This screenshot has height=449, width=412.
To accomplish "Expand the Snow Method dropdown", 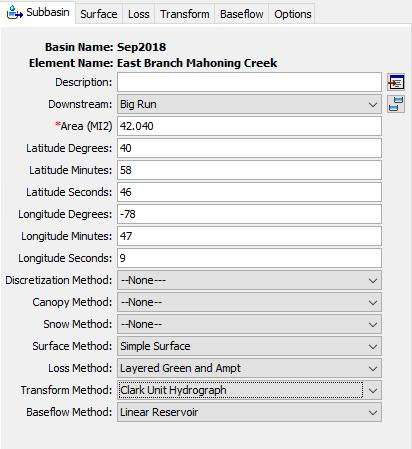I will pyautogui.click(x=249, y=324).
